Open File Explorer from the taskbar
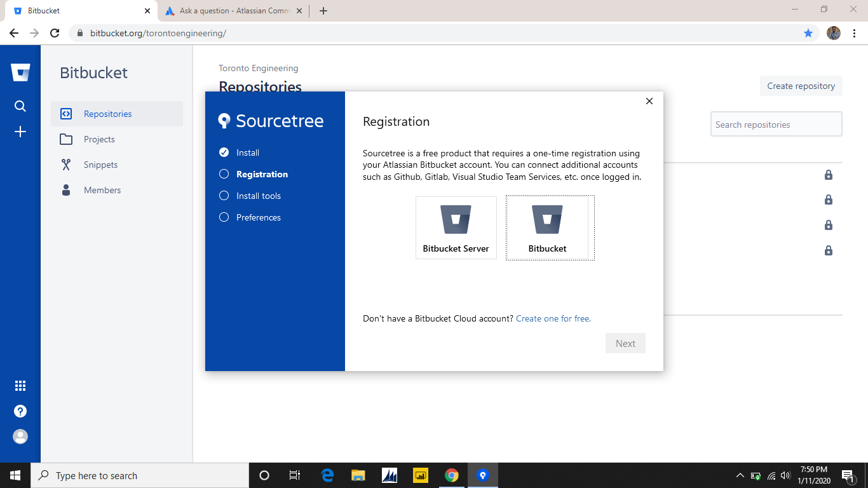868x488 pixels. 358,475
